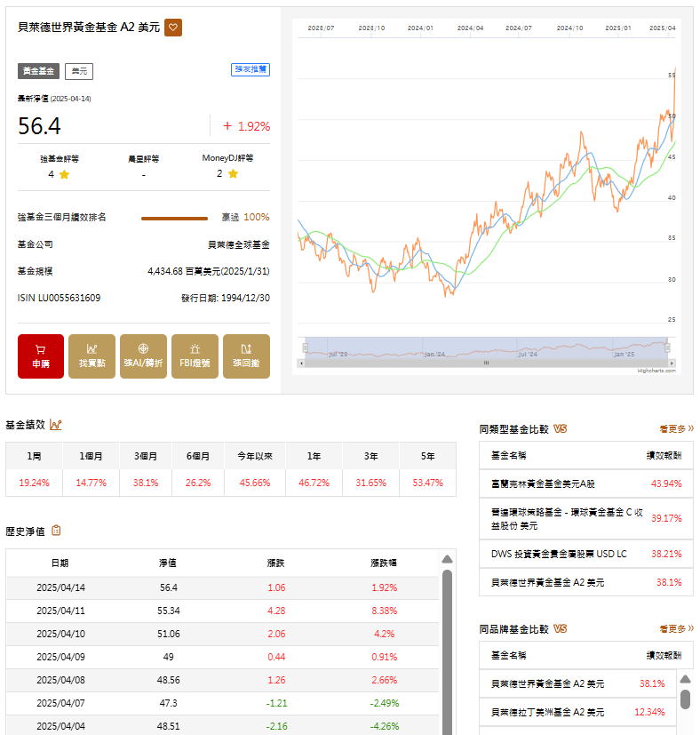The image size is (700, 735).
Task: Click the 55.34 net value cell
Action: pos(168,611)
